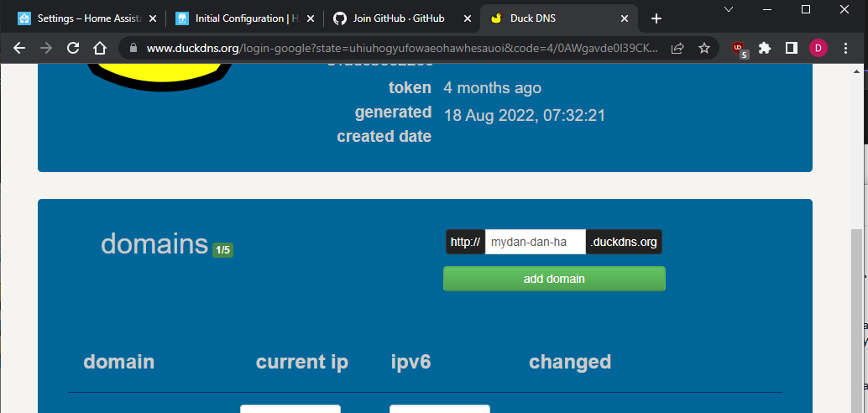The image size is (868, 413).
Task: Click the '4 months ago' text
Action: [492, 88]
